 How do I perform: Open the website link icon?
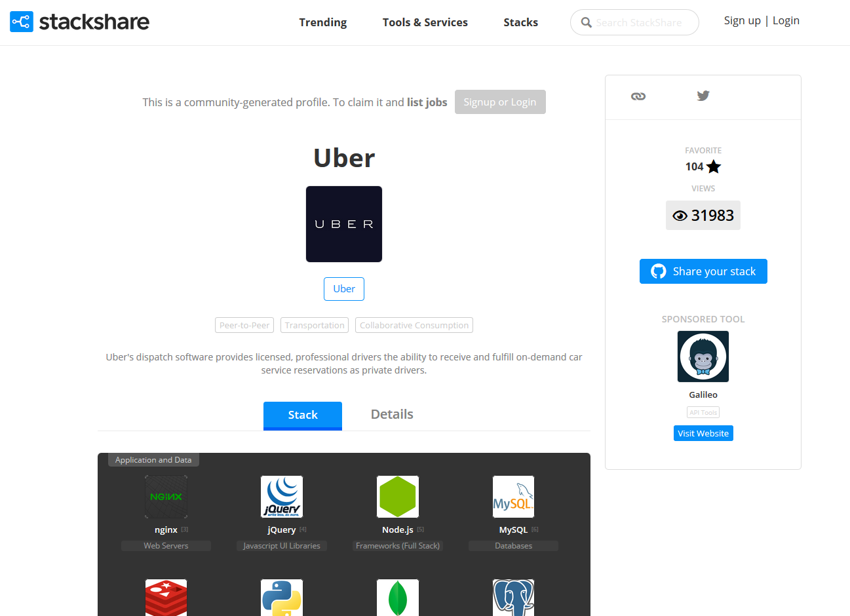click(638, 96)
